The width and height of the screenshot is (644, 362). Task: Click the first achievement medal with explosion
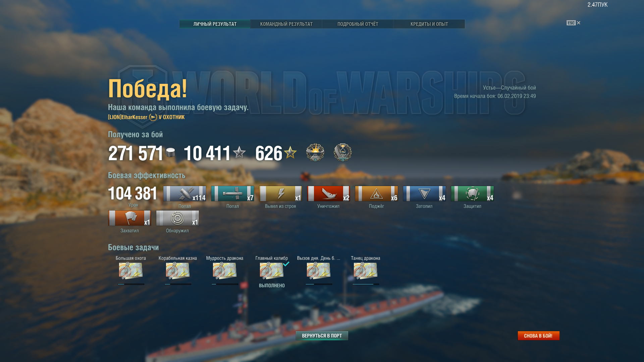(315, 153)
